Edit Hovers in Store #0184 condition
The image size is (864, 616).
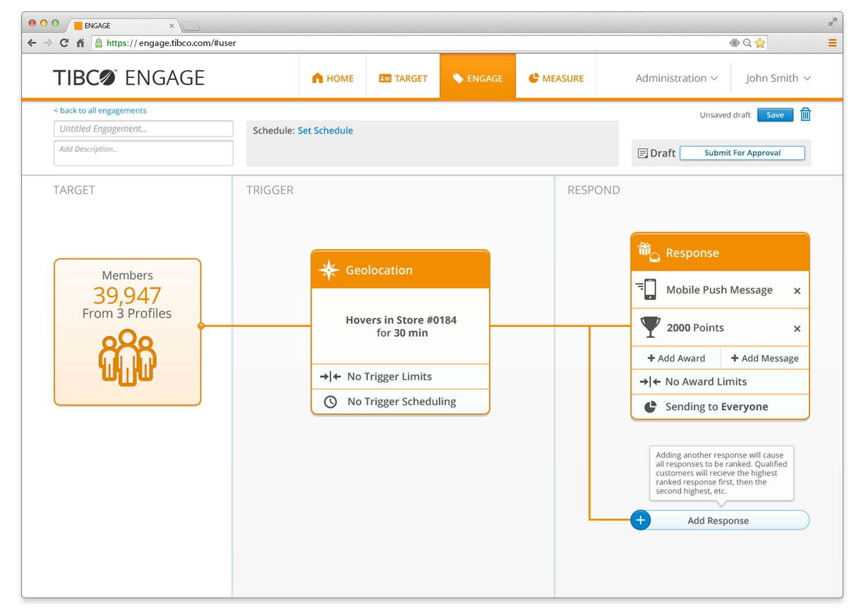(x=401, y=326)
